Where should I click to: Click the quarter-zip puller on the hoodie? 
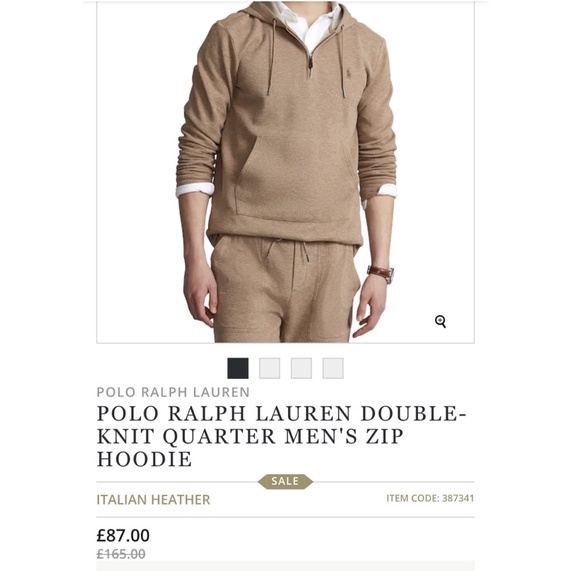pos(311,68)
